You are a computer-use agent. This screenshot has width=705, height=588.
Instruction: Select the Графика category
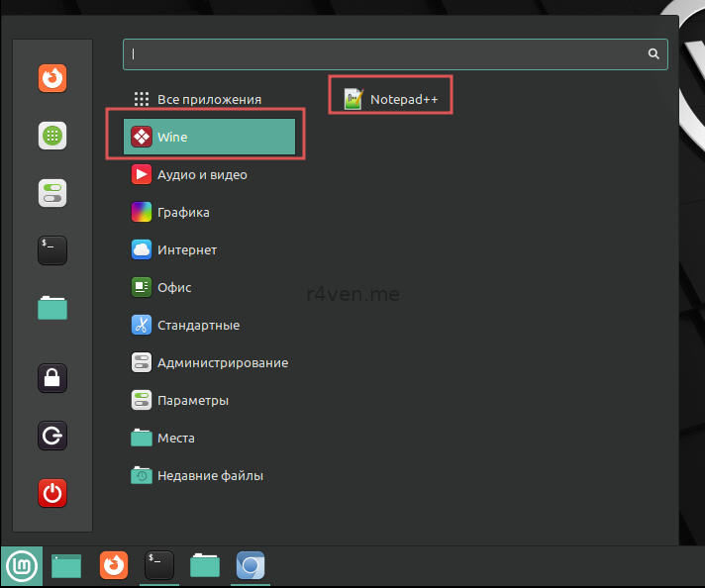pyautogui.click(x=183, y=212)
